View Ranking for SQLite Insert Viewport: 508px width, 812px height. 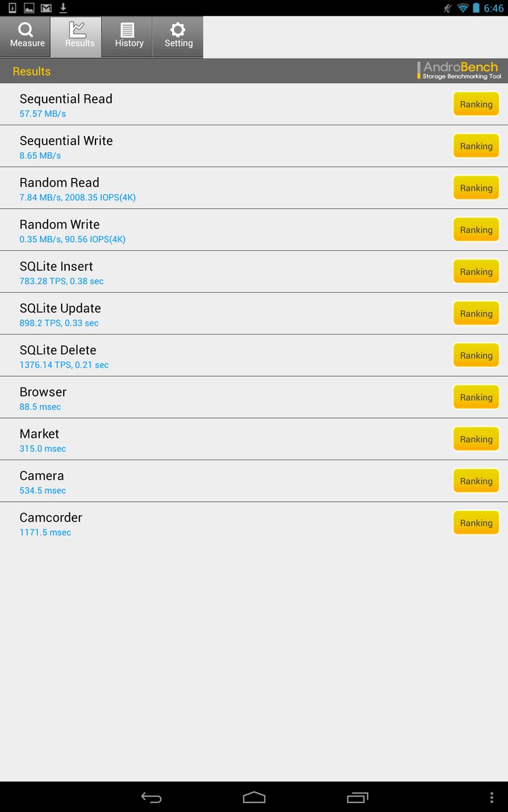475,272
